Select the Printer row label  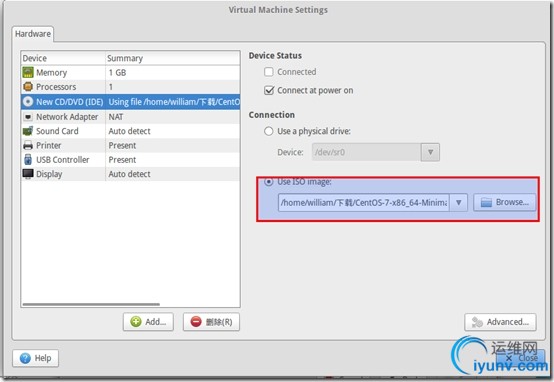49,146
